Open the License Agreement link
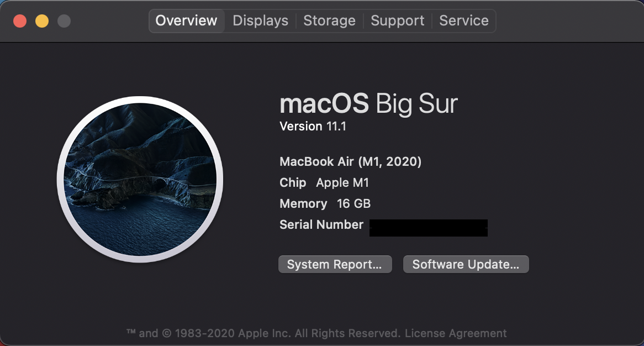 456,333
